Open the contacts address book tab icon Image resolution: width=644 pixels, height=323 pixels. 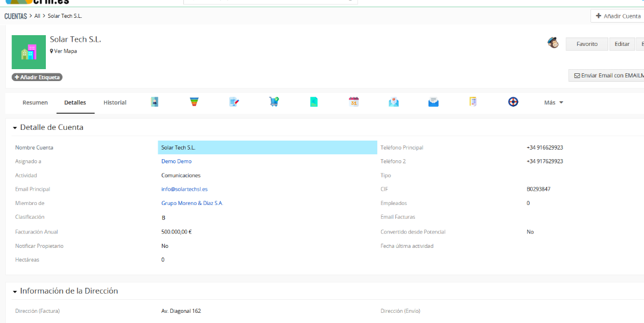[x=154, y=102]
